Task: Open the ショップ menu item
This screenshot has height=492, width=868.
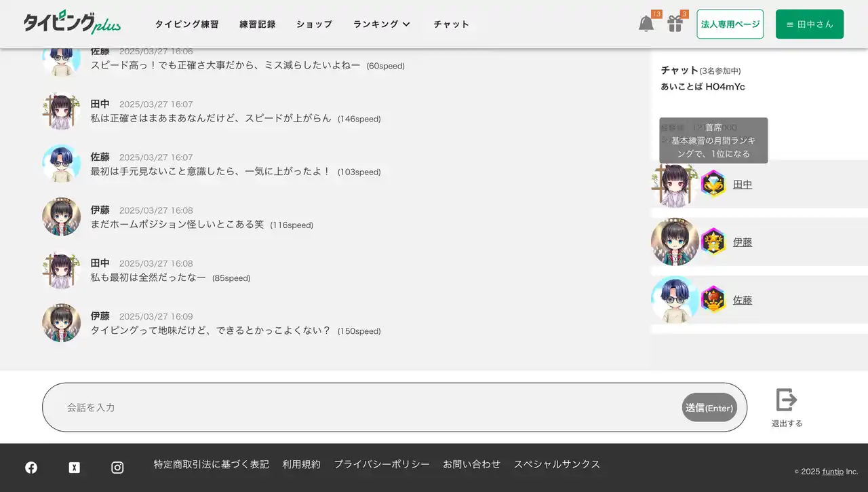Action: point(314,24)
